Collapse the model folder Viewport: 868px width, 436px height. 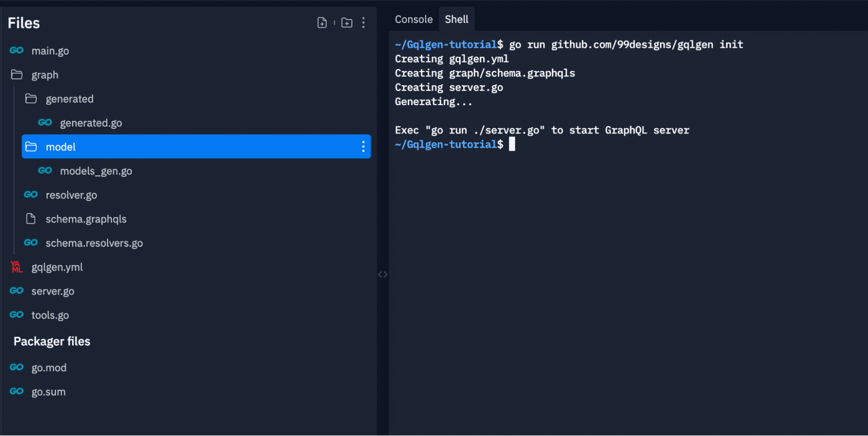60,147
